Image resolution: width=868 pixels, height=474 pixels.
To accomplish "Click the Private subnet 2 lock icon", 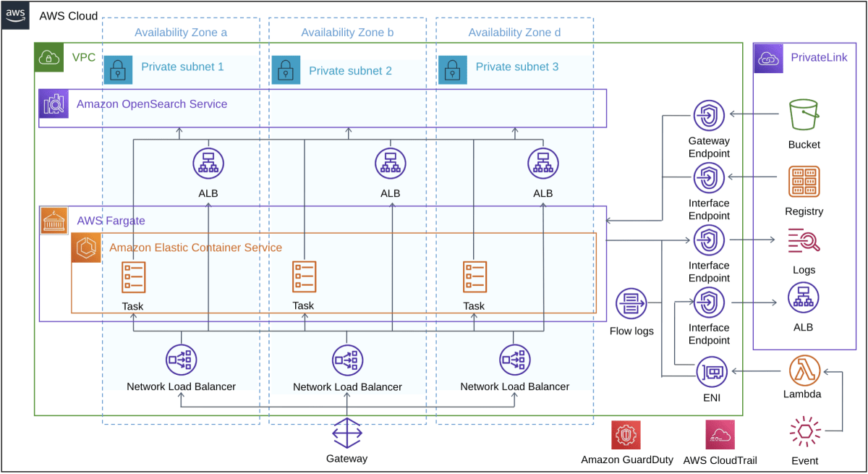I will [x=286, y=70].
